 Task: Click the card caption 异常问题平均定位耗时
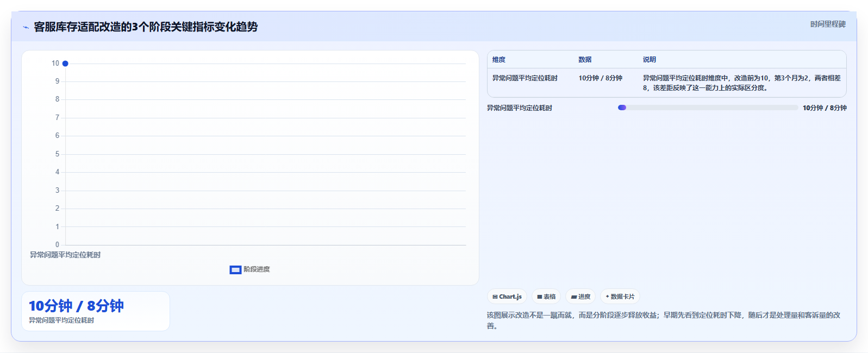(x=61, y=320)
